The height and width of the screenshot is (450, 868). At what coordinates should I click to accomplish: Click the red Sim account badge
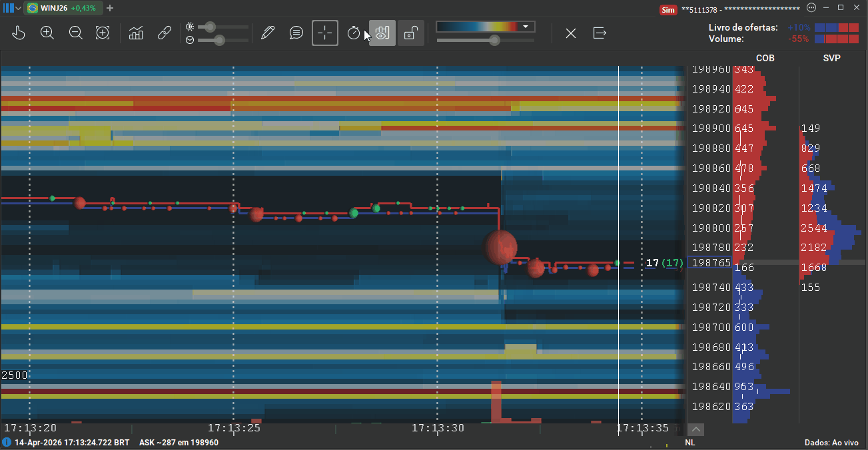coord(667,9)
